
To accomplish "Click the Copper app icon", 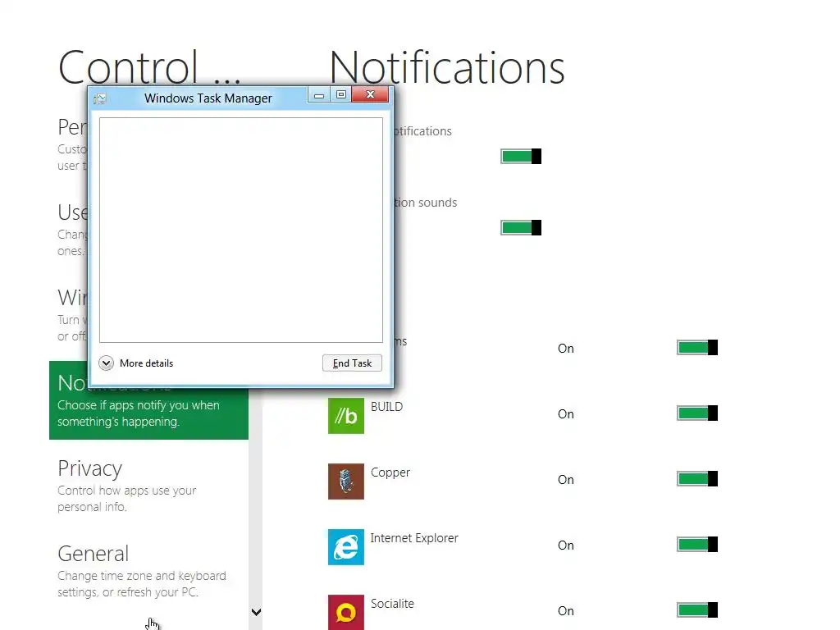I will pyautogui.click(x=346, y=481).
